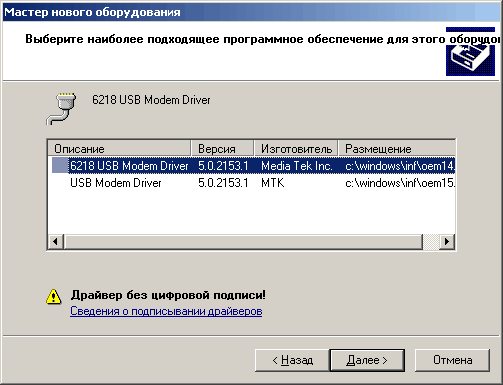Proceed with the Далее button
This screenshot has height=385, width=503.
367,360
